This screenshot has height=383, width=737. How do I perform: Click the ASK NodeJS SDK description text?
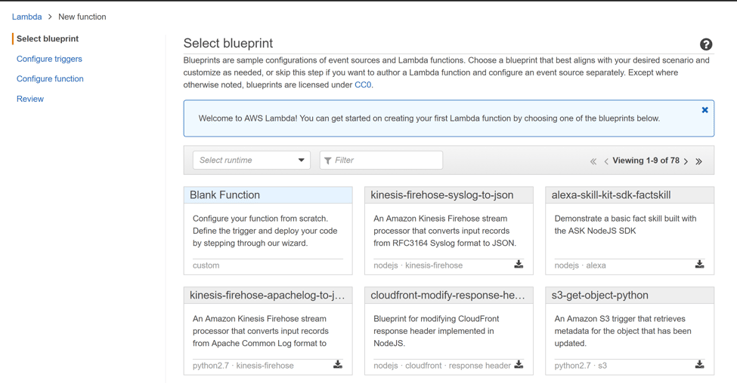[x=625, y=225]
